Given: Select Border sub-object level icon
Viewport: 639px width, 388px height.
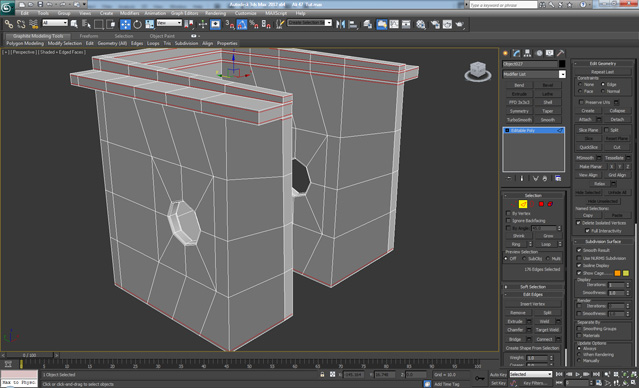Looking at the screenshot, I should pos(532,204).
